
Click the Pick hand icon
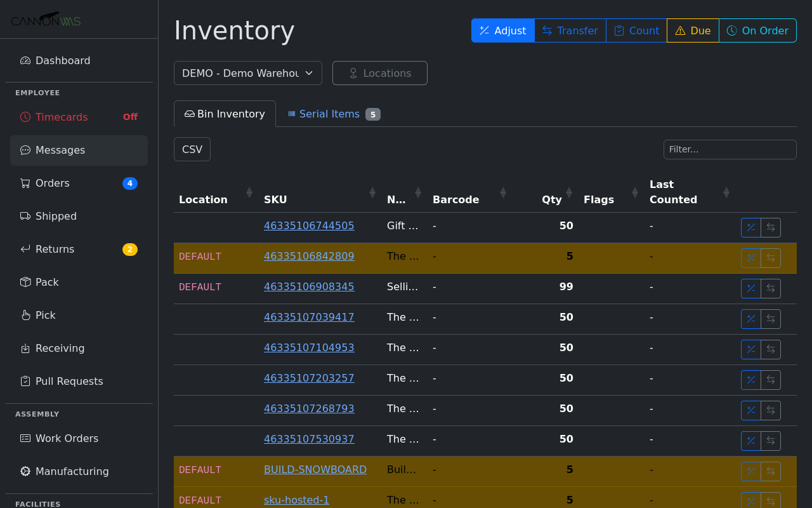tap(25, 315)
